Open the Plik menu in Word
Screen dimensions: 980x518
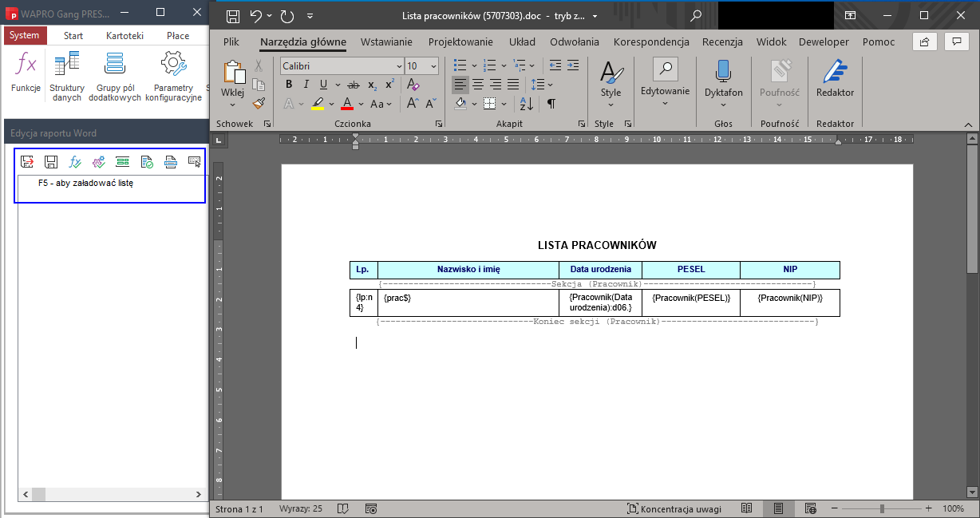(231, 42)
